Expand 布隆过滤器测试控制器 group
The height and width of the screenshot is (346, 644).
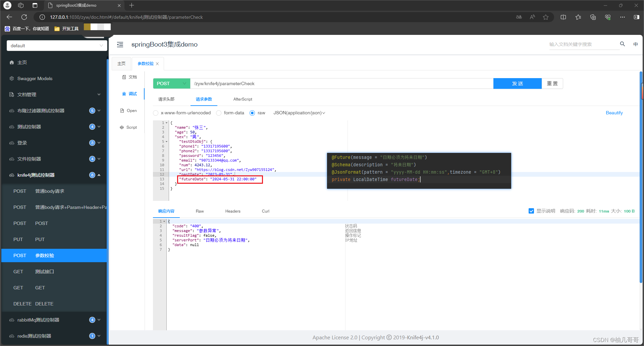pyautogui.click(x=54, y=111)
